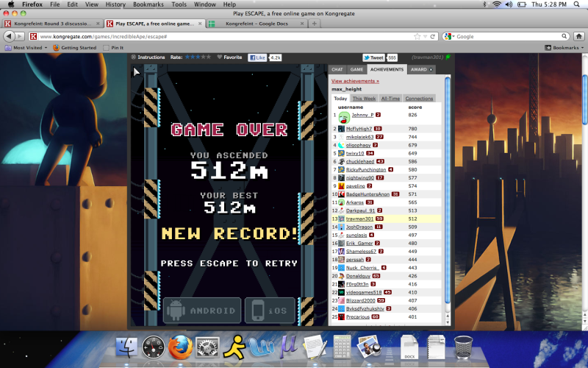Open the Tools menu in menu bar
Screen dimensions: 588x368
coord(179,4)
